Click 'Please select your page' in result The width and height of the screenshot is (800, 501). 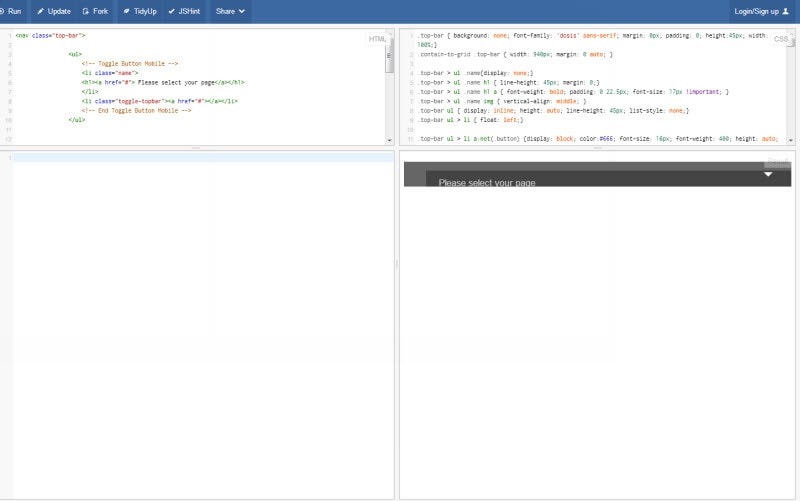coord(487,183)
